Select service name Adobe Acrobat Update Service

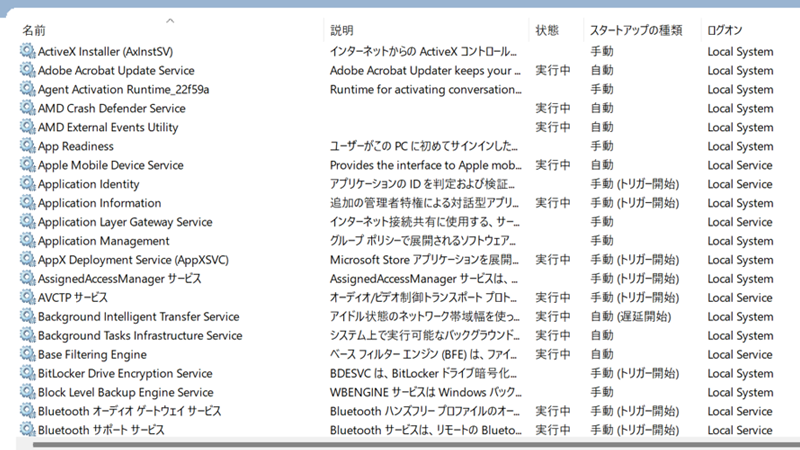[116, 70]
